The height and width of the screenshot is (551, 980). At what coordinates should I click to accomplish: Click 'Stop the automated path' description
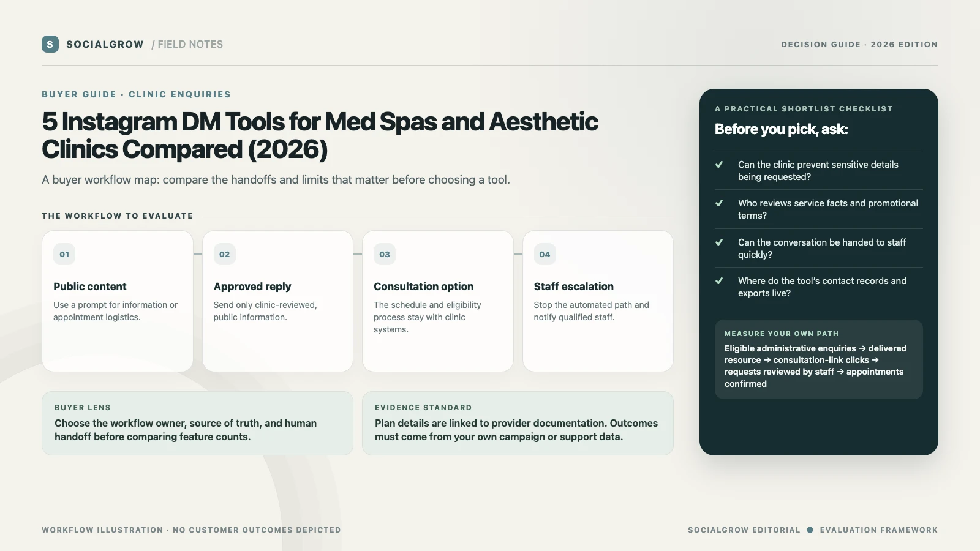(x=592, y=311)
